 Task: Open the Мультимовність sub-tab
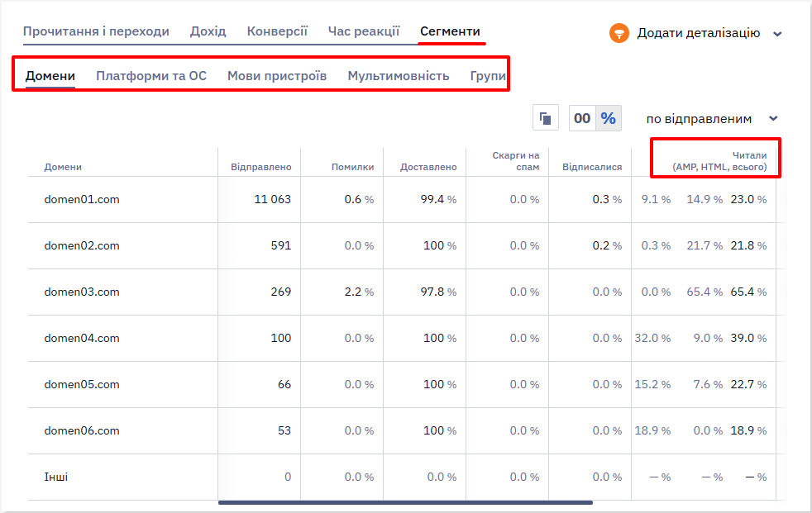399,76
